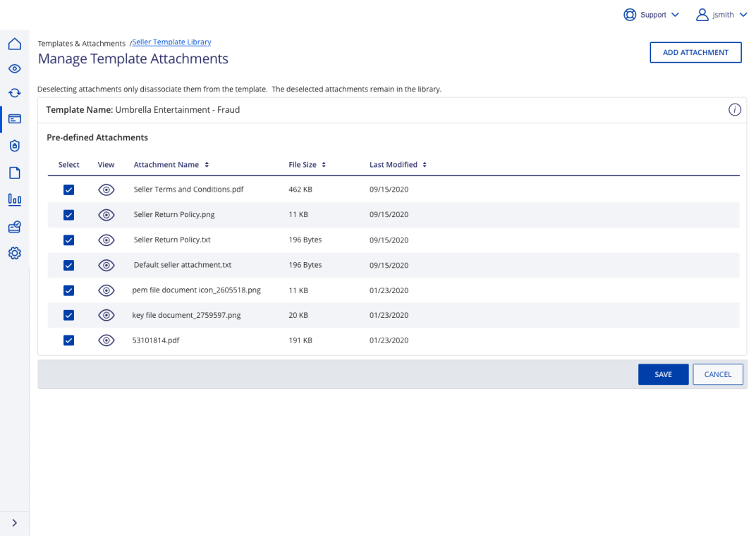
Task: Sort by Last Modified column
Action: pyautogui.click(x=398, y=165)
